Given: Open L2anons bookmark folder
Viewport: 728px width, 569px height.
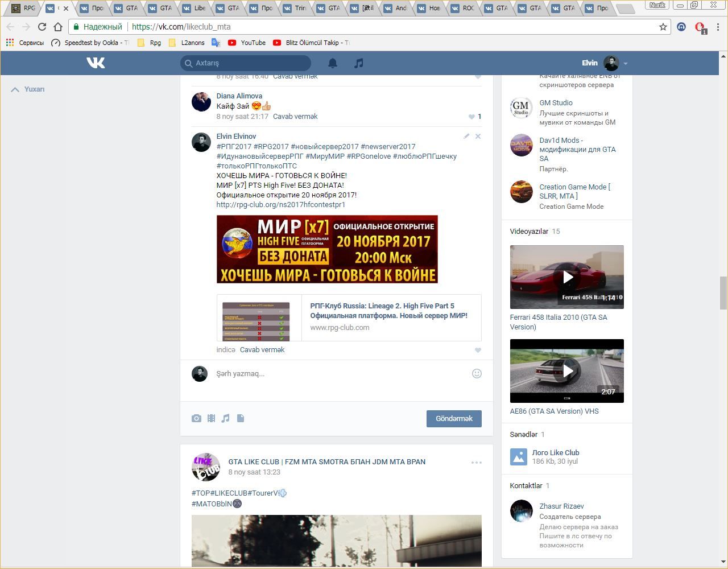Looking at the screenshot, I should pyautogui.click(x=187, y=43).
